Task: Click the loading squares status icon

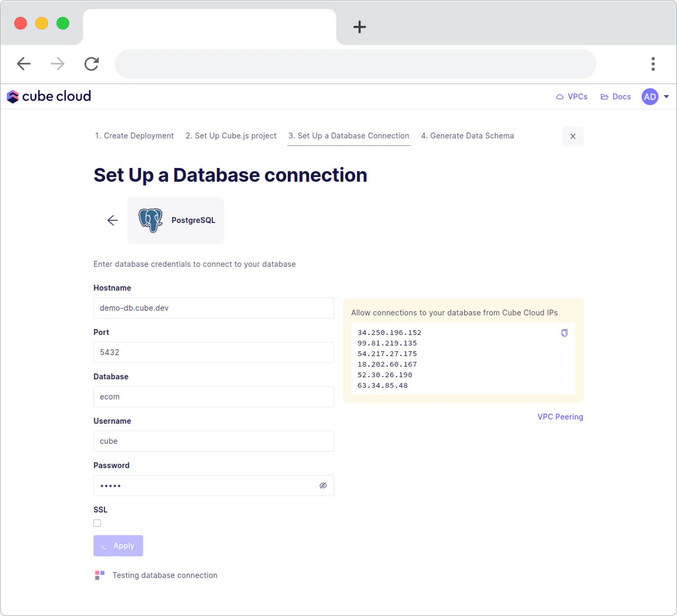Action: tap(100, 575)
